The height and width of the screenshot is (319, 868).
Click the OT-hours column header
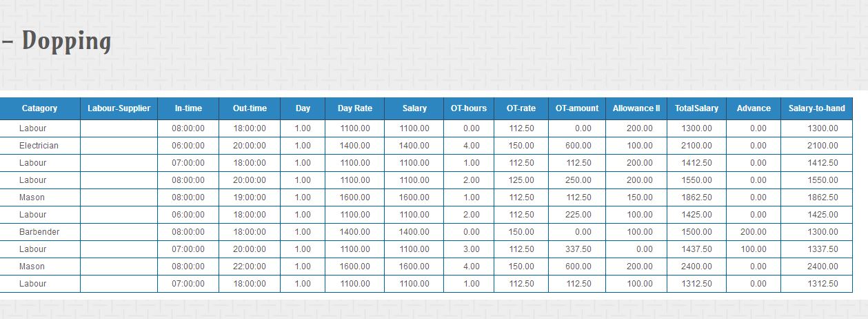(469, 108)
